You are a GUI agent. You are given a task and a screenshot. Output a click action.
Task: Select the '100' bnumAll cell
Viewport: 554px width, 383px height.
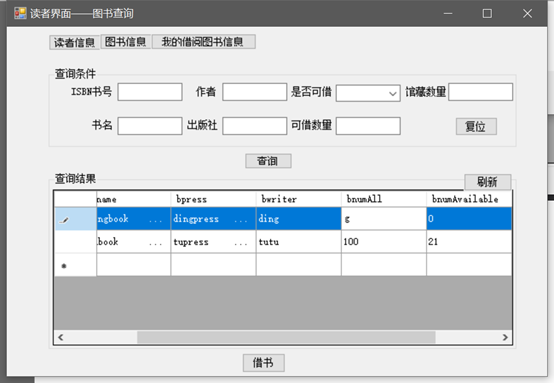coord(384,242)
